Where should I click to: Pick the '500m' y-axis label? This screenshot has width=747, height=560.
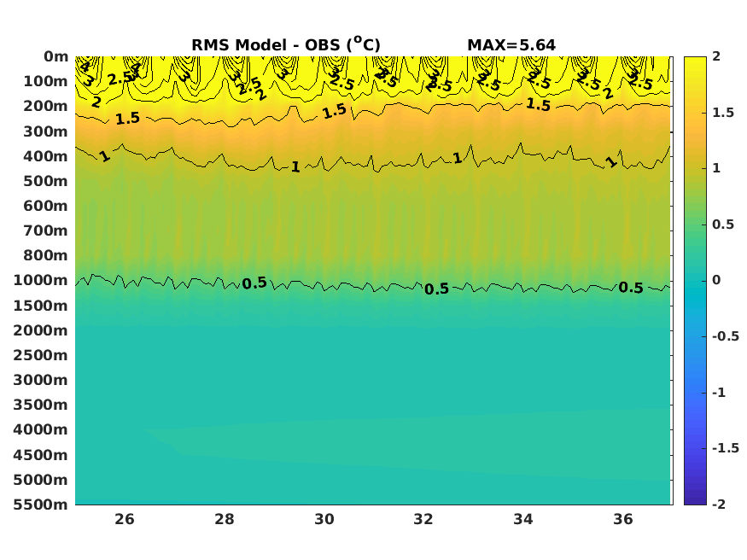(46, 182)
